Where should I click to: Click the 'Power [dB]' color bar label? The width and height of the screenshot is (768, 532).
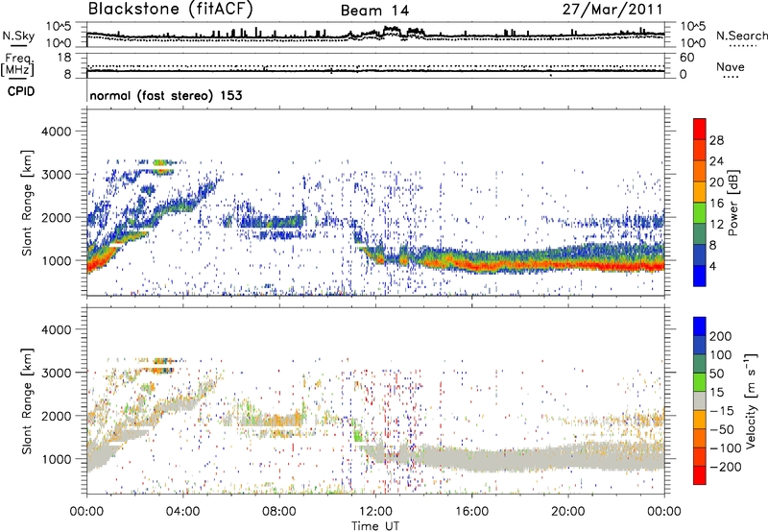732,203
